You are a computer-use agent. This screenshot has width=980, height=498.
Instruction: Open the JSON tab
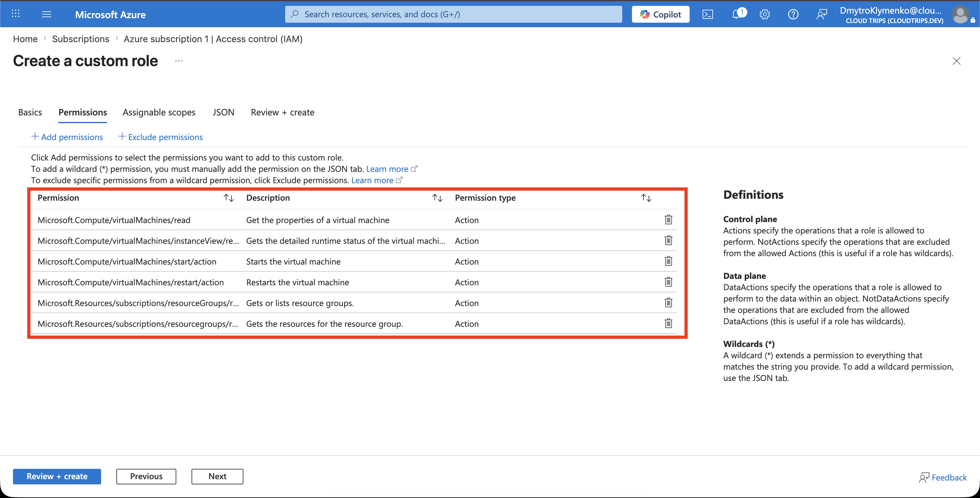point(223,112)
